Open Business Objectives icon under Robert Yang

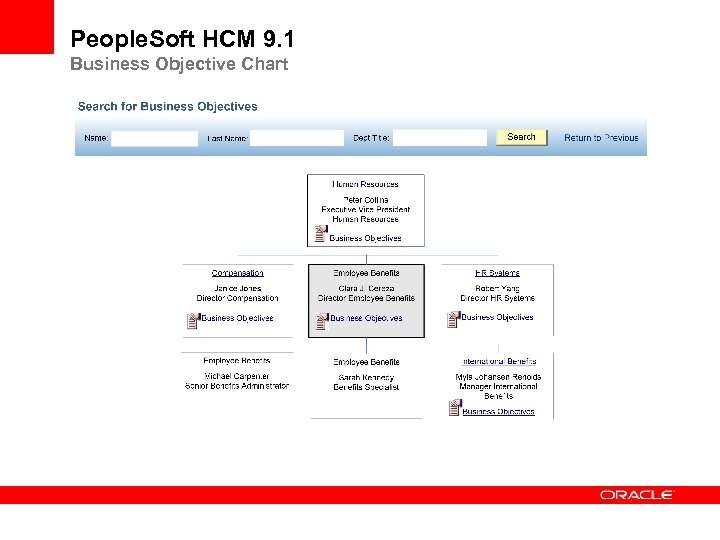point(453,319)
